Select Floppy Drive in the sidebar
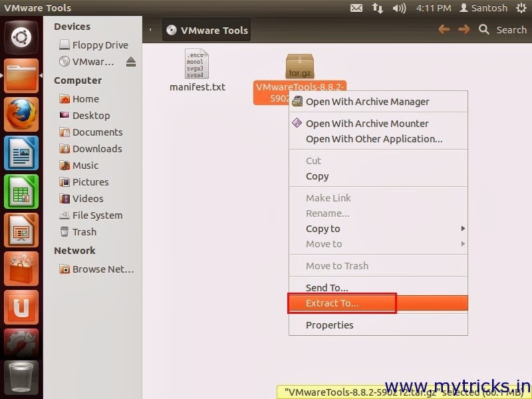 pos(93,45)
